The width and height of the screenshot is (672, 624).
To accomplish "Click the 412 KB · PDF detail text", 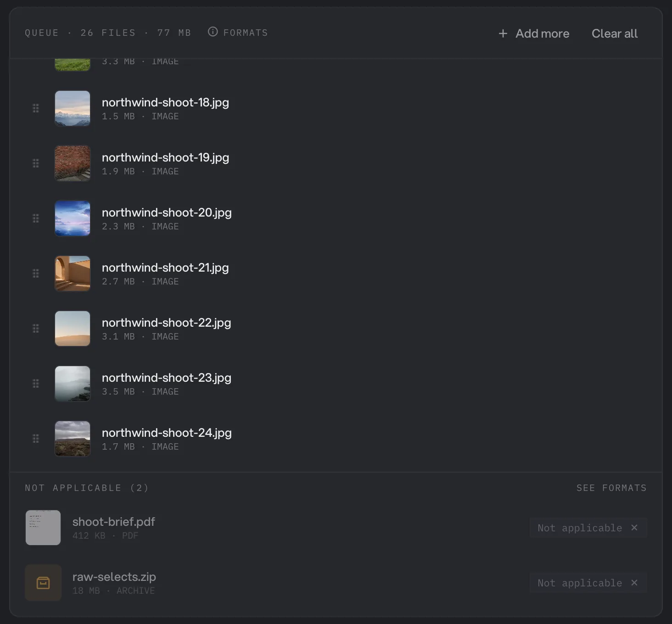I will [x=106, y=535].
